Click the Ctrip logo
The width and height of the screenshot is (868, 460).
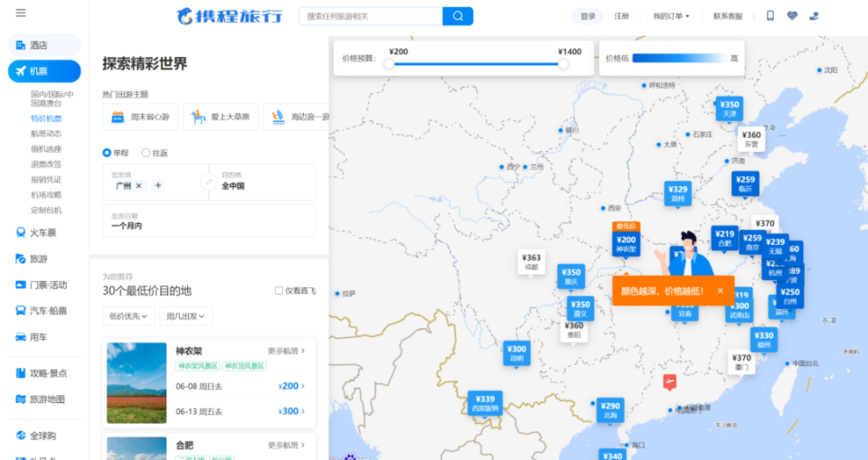229,16
